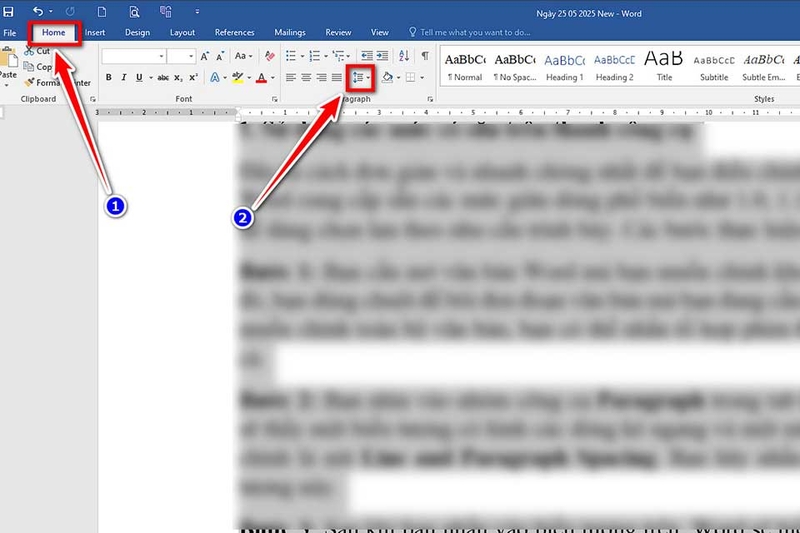The image size is (800, 533).
Task: Customize the Quick Access Toolbar
Action: point(197,11)
